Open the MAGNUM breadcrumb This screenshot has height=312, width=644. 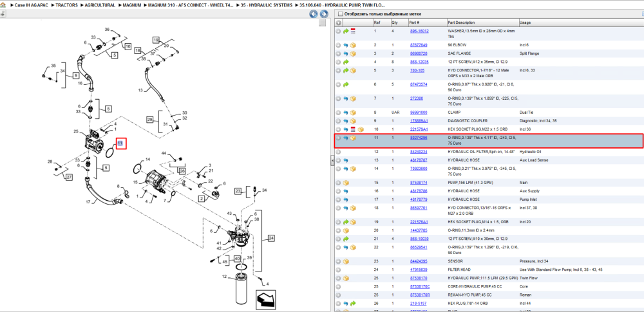click(x=132, y=5)
